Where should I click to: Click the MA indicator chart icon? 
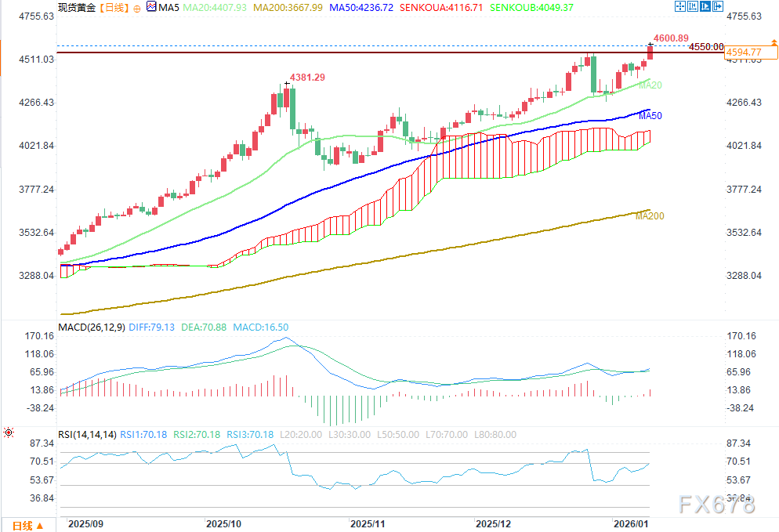[x=151, y=8]
